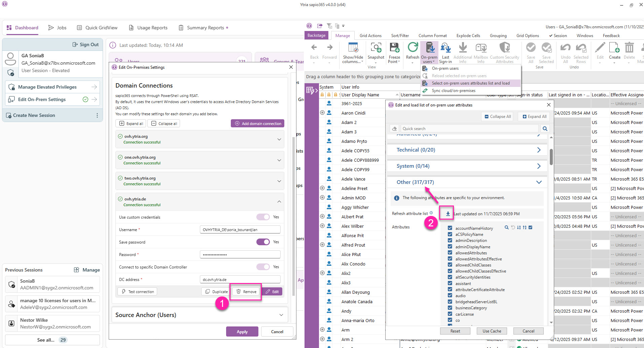
Task: Open the Sort/Filter ribbon tab
Action: (x=400, y=35)
